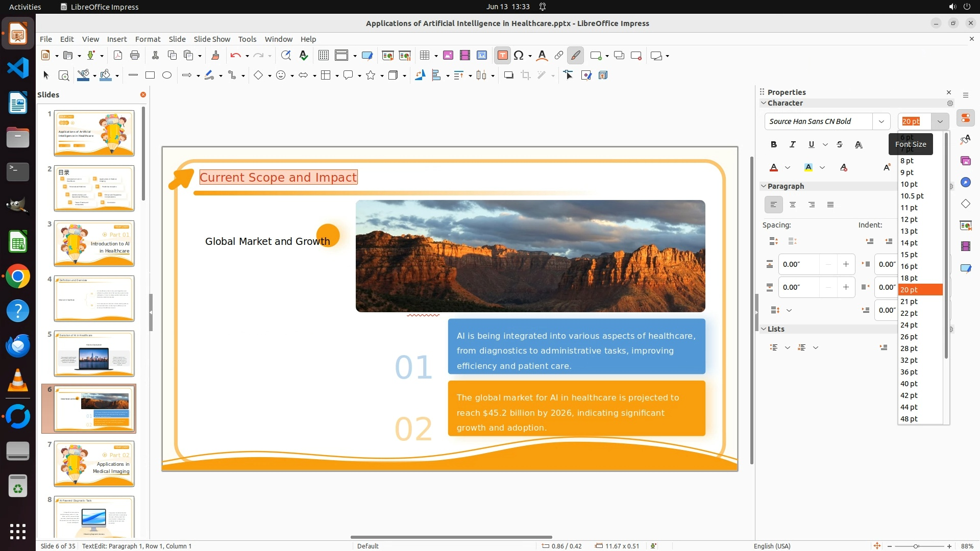Toggle right paragraph alignment
The height and width of the screenshot is (551, 980).
[812, 205]
